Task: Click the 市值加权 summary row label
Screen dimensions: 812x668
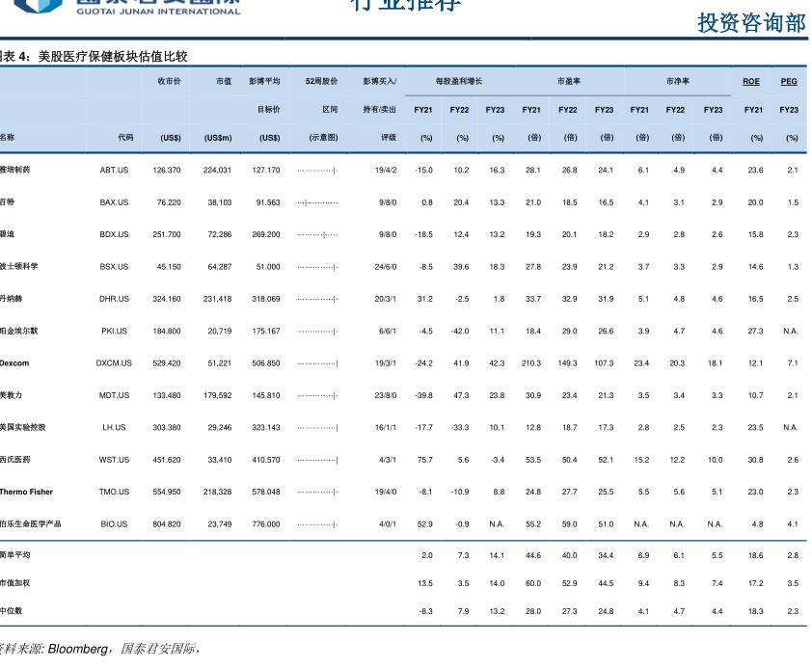Action: pos(14,583)
